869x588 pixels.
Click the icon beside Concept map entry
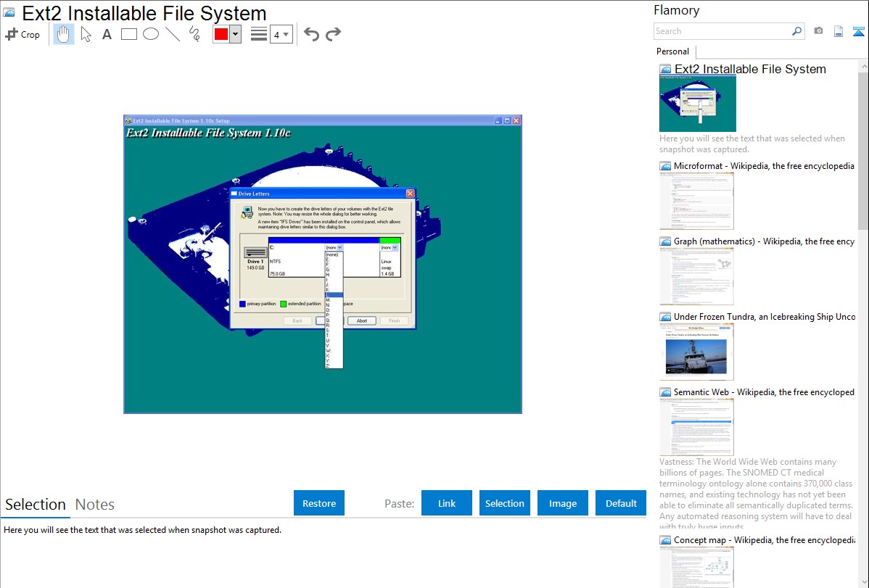(665, 540)
